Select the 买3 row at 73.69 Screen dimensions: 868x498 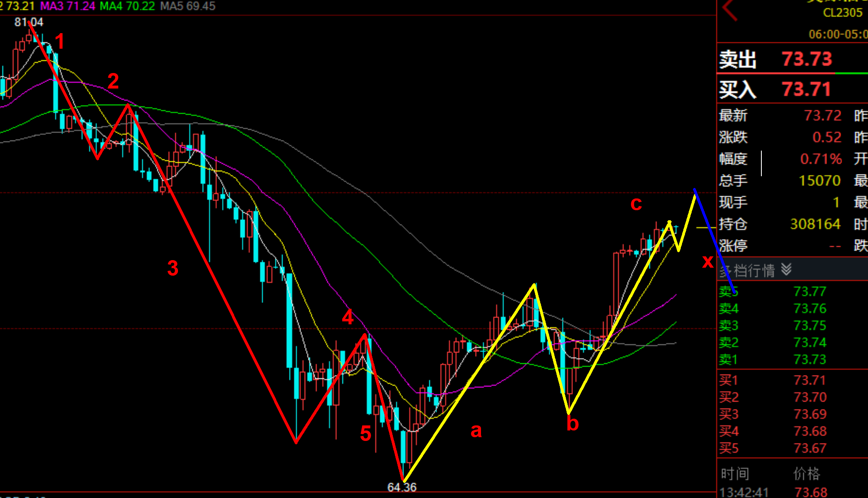pos(792,414)
